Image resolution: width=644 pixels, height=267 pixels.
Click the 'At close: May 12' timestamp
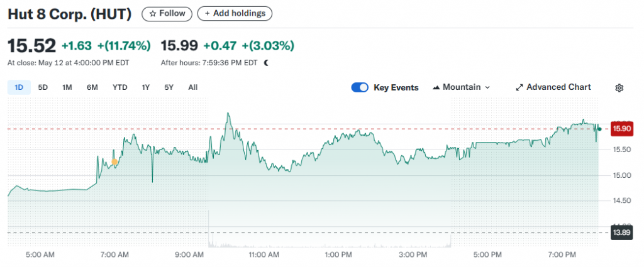point(68,63)
